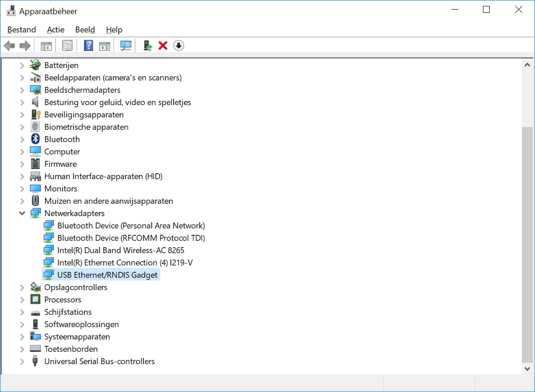Scan for hardware changes monitor icon
The width and height of the screenshot is (535, 392).
pyautogui.click(x=126, y=45)
